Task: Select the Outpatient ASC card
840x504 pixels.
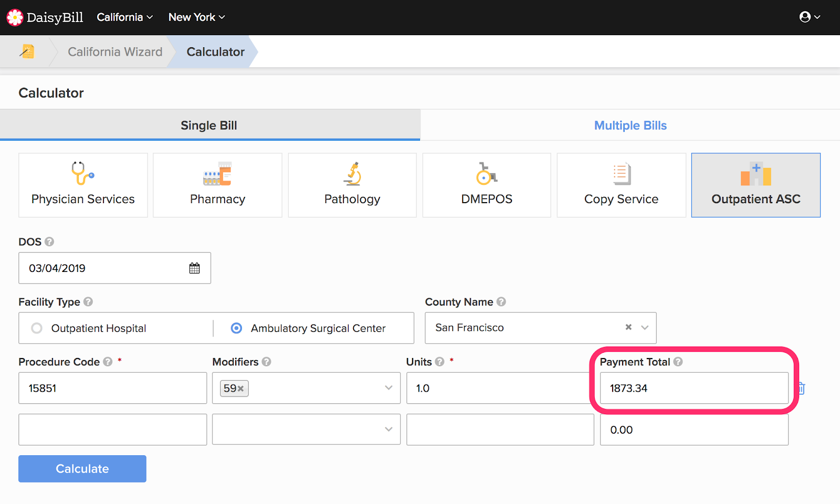Action: 756,185
